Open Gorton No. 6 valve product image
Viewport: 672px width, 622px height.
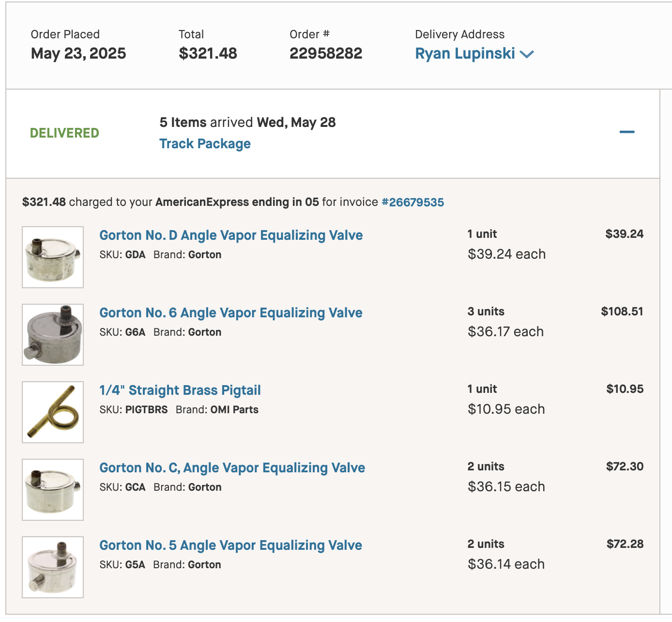(53, 335)
